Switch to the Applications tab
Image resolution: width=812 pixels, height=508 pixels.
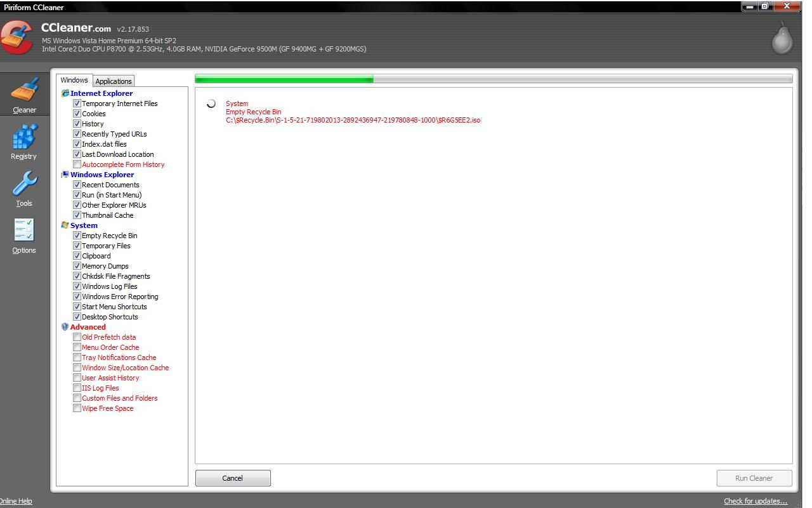(x=114, y=81)
